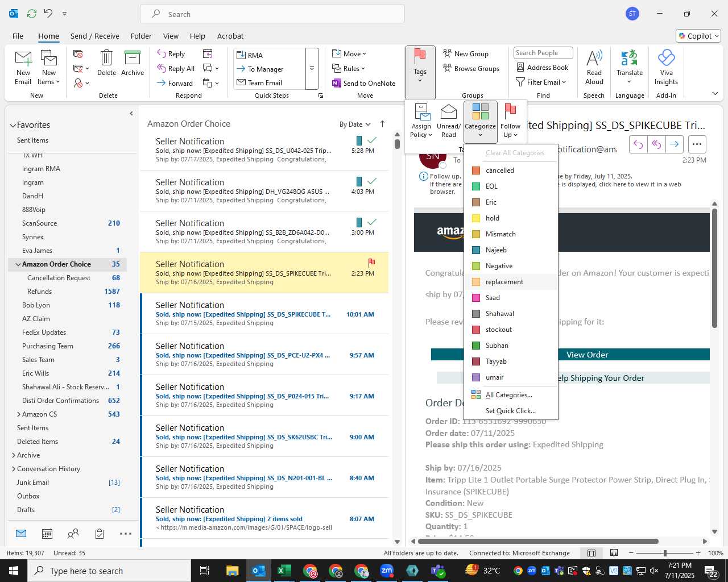Image resolution: width=728 pixels, height=582 pixels.
Task: Click the Reply button in the Respond group
Action: pos(171,53)
